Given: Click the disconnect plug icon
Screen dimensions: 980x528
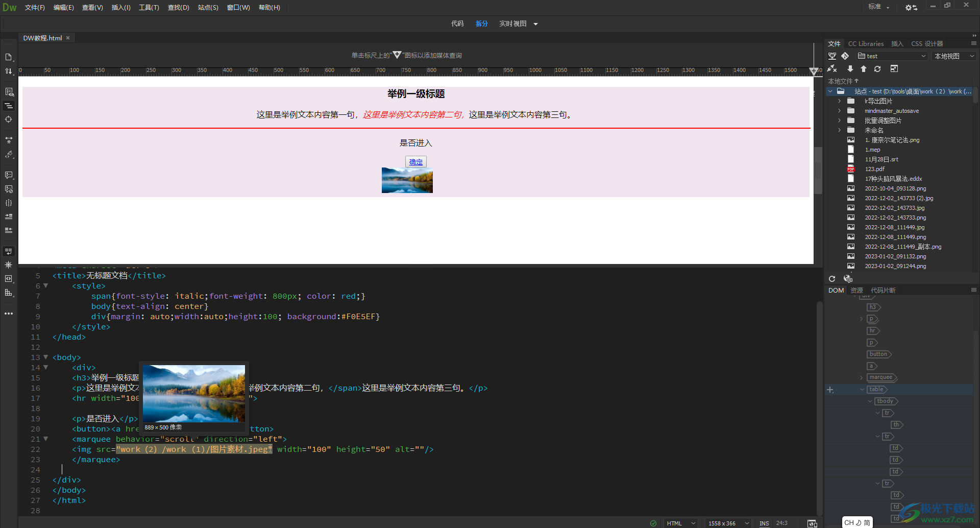Looking at the screenshot, I should [x=832, y=68].
